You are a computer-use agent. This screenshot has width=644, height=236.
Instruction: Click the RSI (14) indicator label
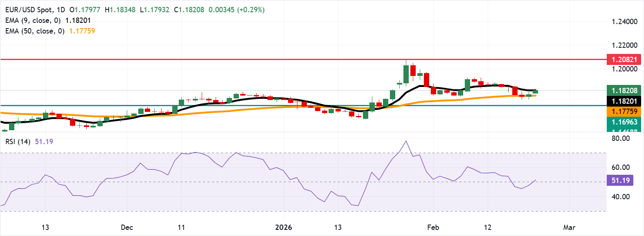18,142
